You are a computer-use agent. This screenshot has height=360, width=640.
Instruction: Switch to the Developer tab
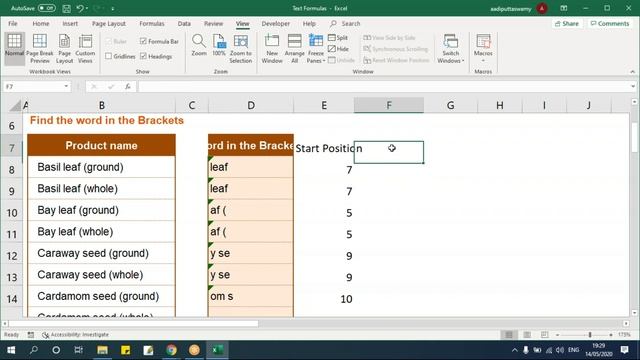tap(276, 24)
